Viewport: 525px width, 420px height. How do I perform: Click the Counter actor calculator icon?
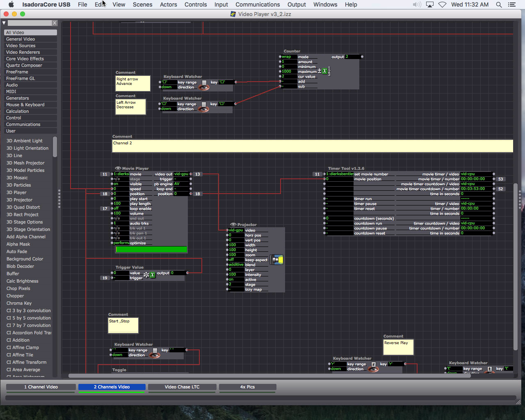324,71
